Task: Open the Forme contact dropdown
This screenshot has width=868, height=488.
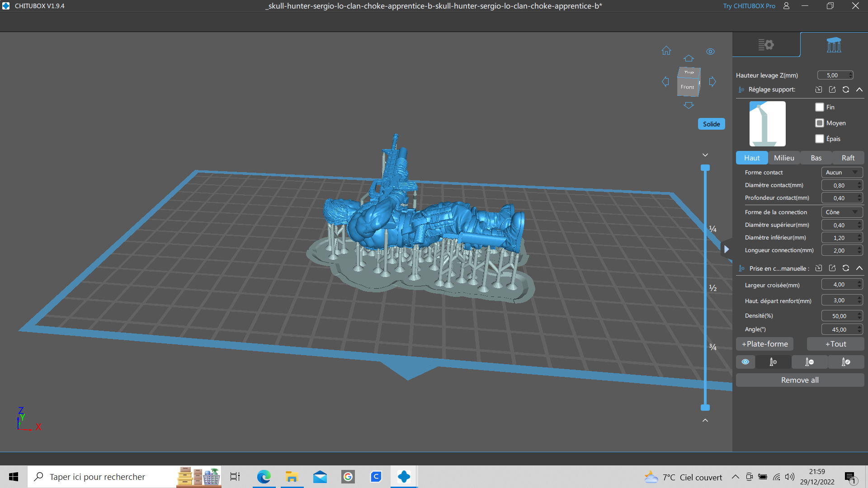Action: click(x=842, y=173)
